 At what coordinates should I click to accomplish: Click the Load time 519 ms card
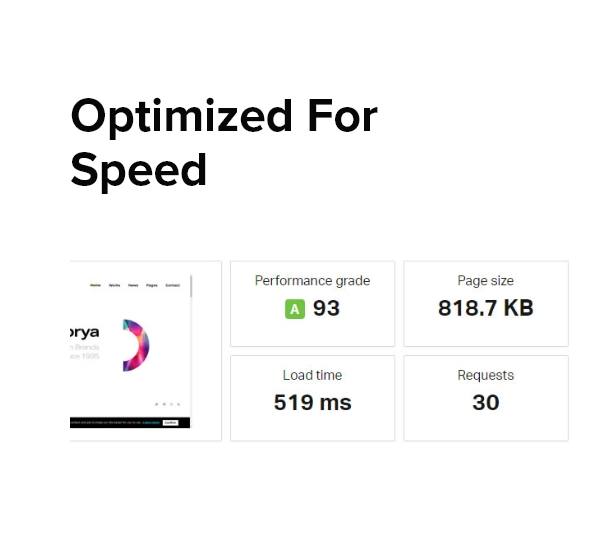312,398
